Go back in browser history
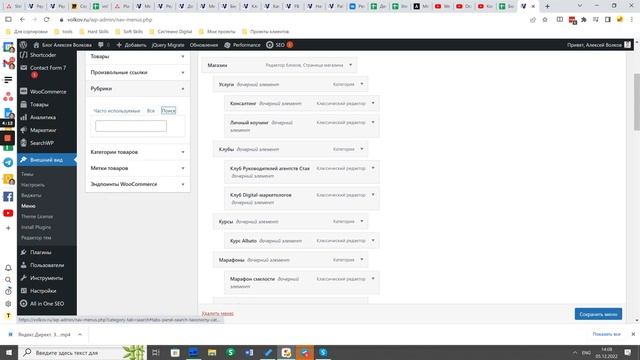 tap(22, 20)
